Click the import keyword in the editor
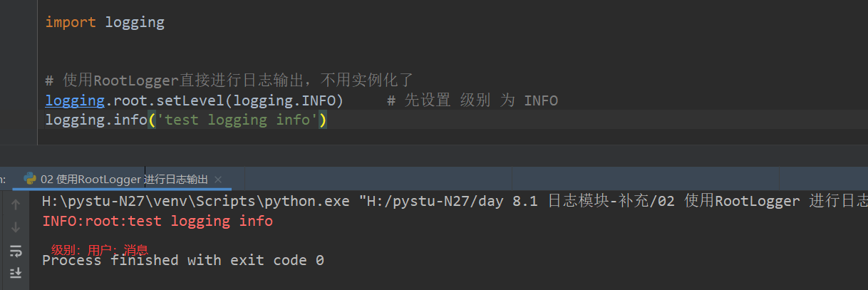 pyautogui.click(x=71, y=22)
